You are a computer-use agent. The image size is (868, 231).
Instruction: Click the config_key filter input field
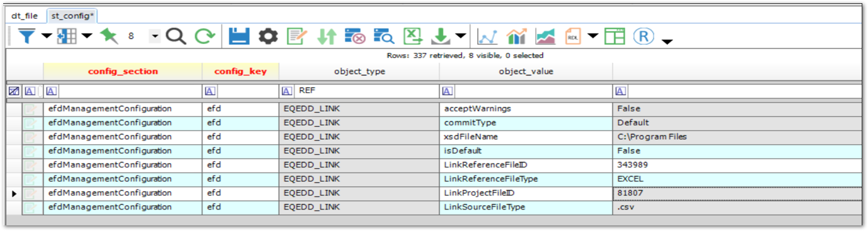[x=248, y=91]
